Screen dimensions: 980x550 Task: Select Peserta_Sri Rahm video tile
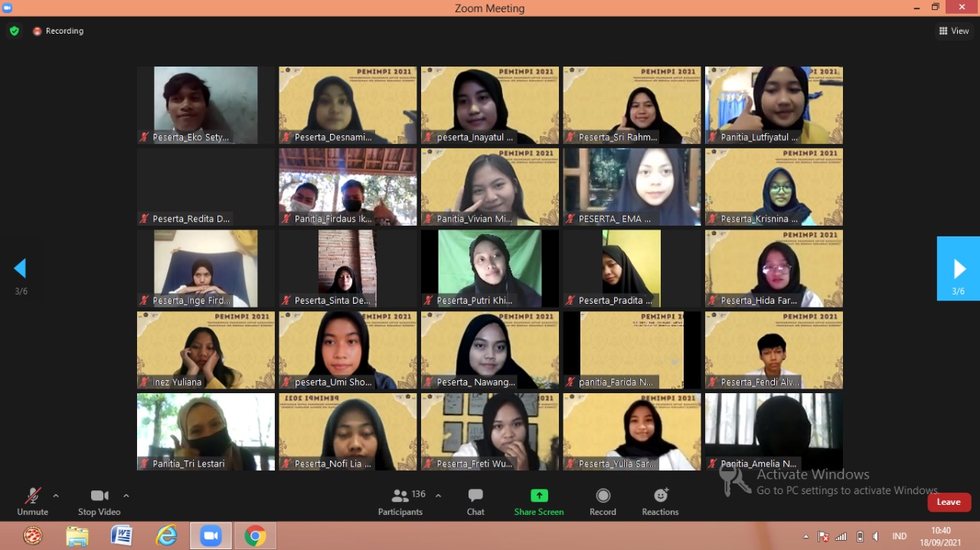632,105
